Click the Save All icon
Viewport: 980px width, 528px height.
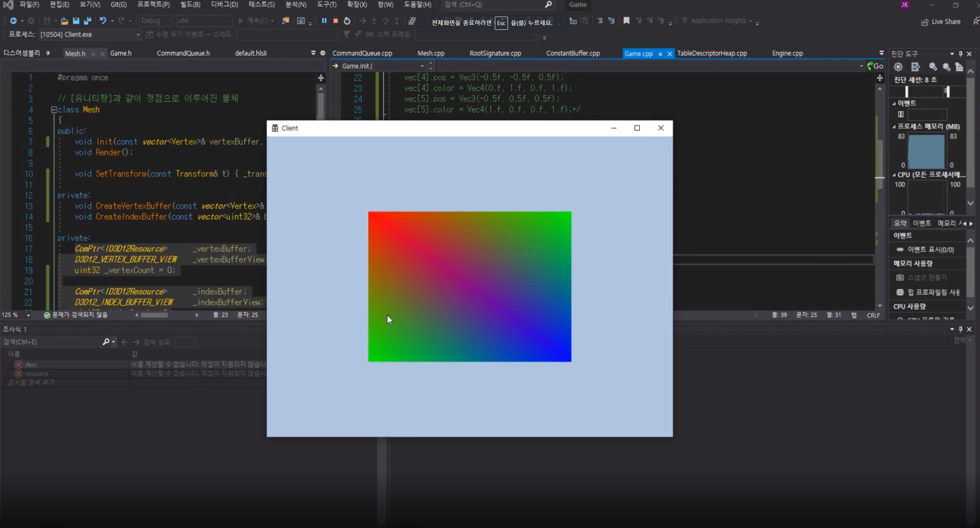pyautogui.click(x=88, y=21)
